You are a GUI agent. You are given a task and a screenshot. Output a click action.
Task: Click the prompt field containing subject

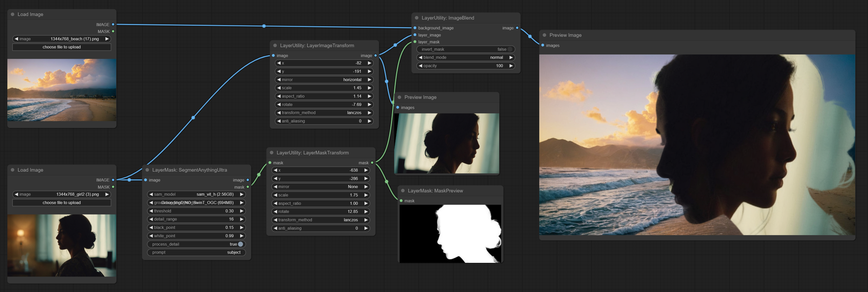tap(196, 252)
